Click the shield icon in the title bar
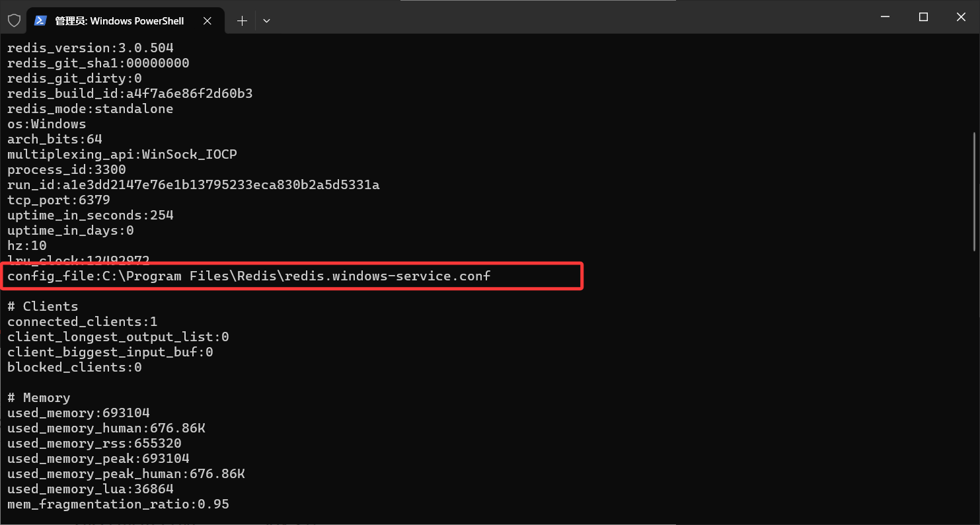980x525 pixels. point(14,20)
